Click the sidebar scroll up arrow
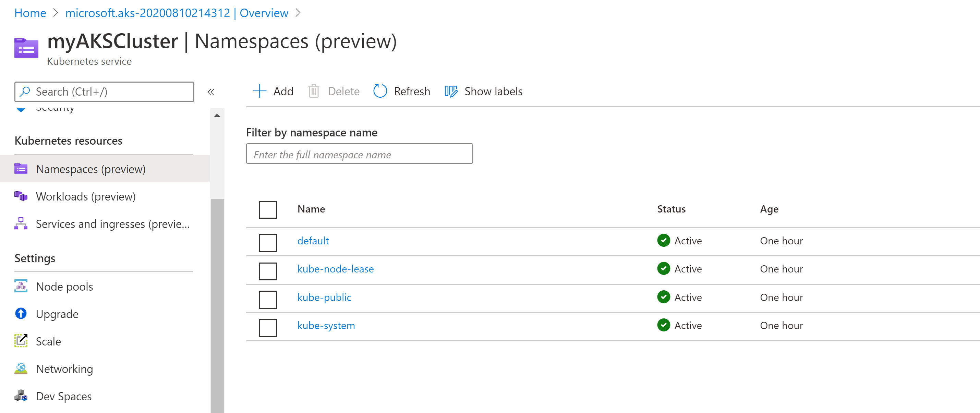The height and width of the screenshot is (413, 980). point(217,116)
